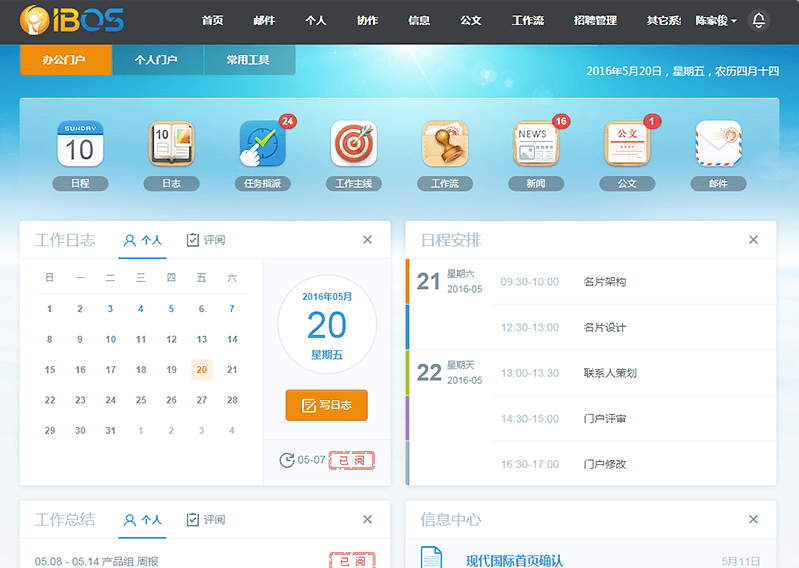Click the IBOS logo

coord(71,20)
